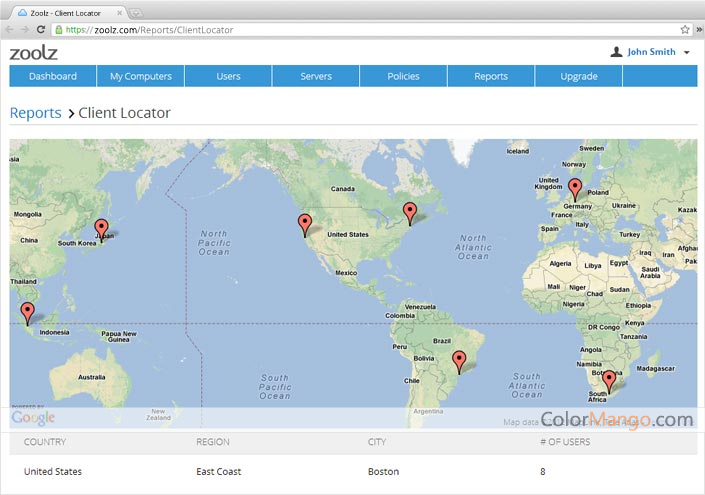This screenshot has height=495, width=705.
Task: Click the John Smith account name
Action: point(651,52)
